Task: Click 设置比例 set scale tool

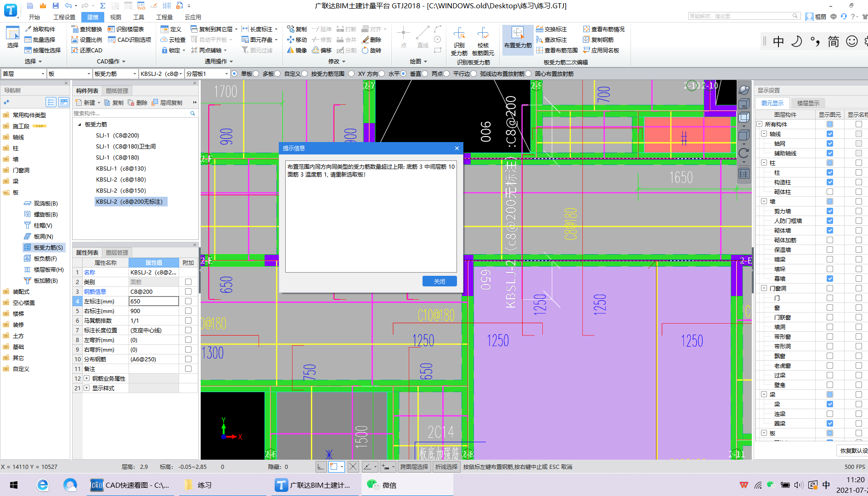Action: (86, 40)
